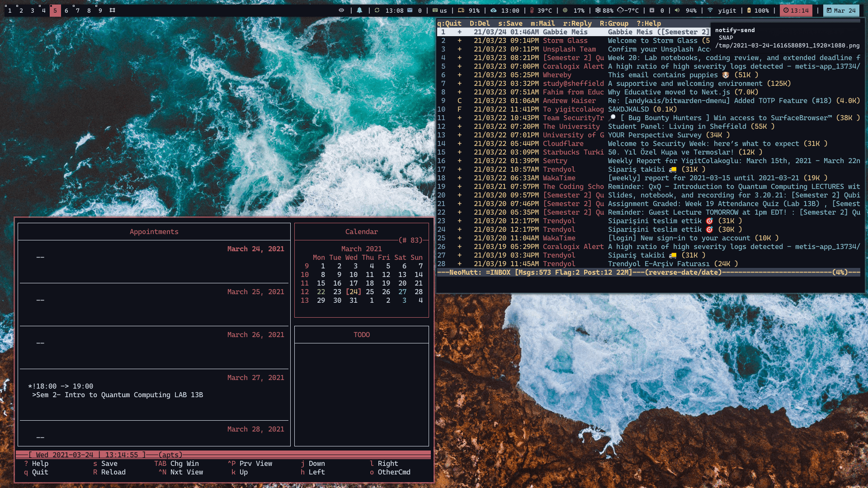Select the study@sheffield email

click(x=649, y=84)
